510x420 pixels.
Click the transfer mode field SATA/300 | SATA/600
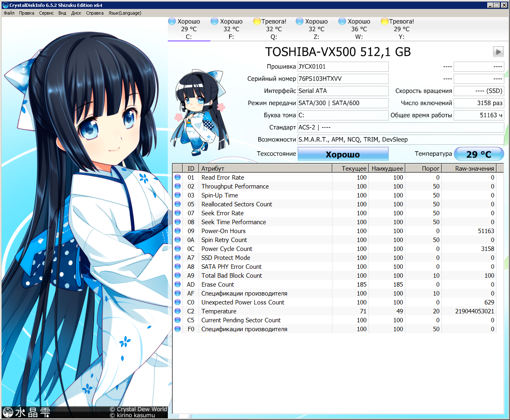[343, 103]
